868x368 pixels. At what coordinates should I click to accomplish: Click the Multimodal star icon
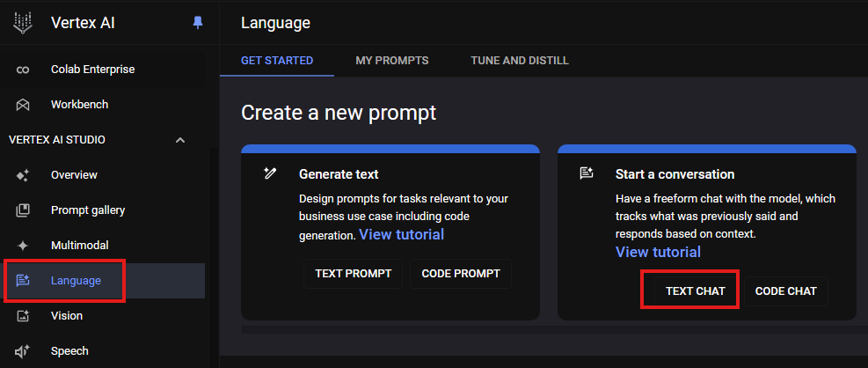[x=23, y=246]
